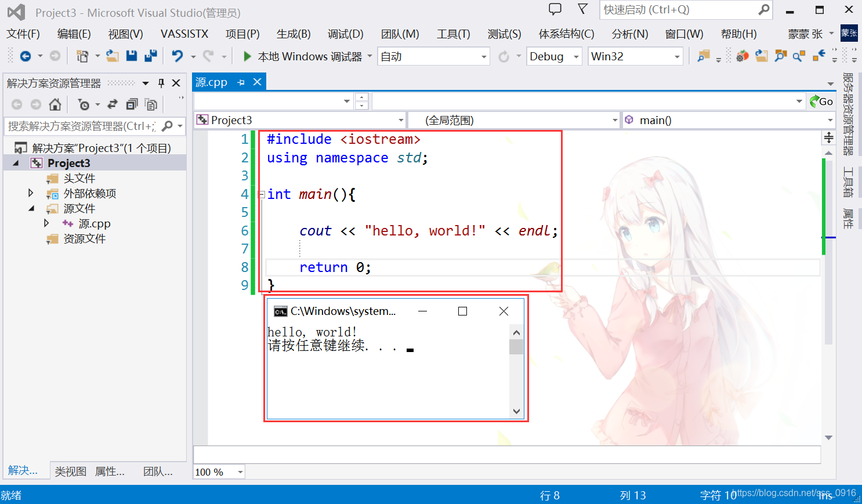Close the Solution Explorer panel

pyautogui.click(x=176, y=83)
